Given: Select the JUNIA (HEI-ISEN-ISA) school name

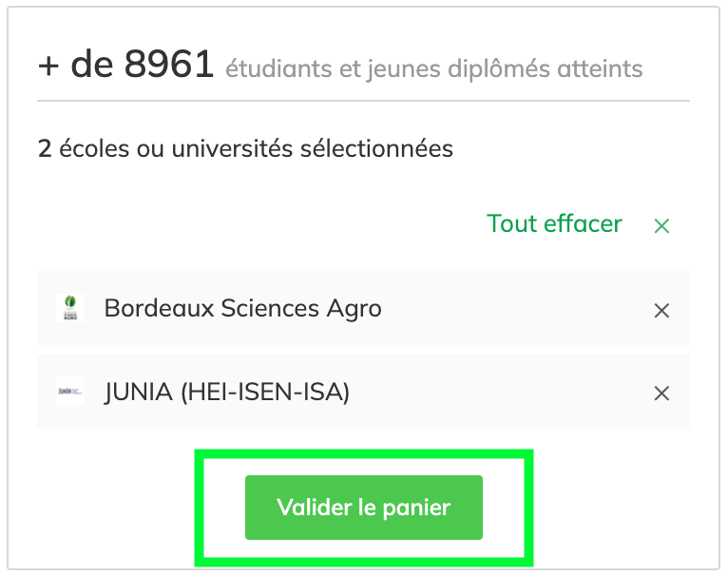Looking at the screenshot, I should tap(227, 392).
